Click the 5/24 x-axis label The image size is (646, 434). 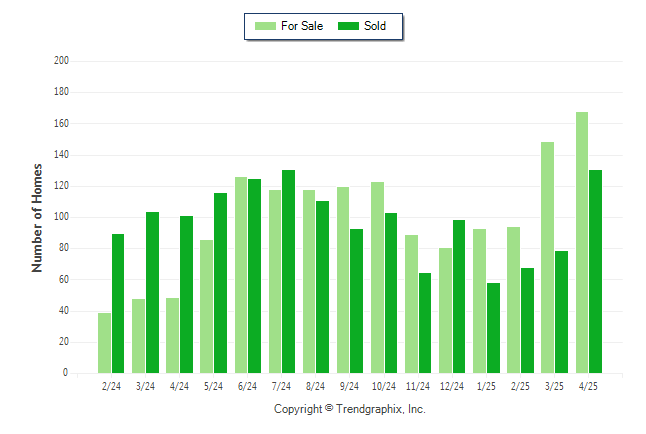coord(213,386)
